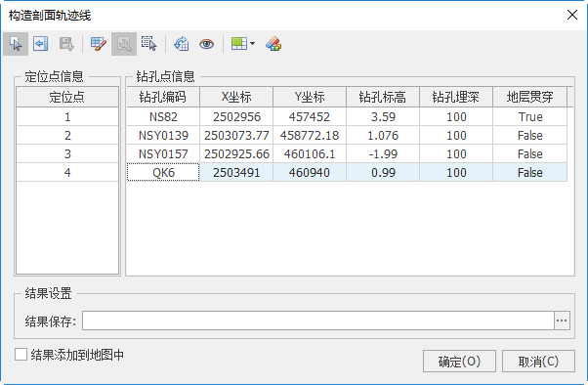Select 定位点 row 2
The height and width of the screenshot is (385, 588).
[67, 135]
